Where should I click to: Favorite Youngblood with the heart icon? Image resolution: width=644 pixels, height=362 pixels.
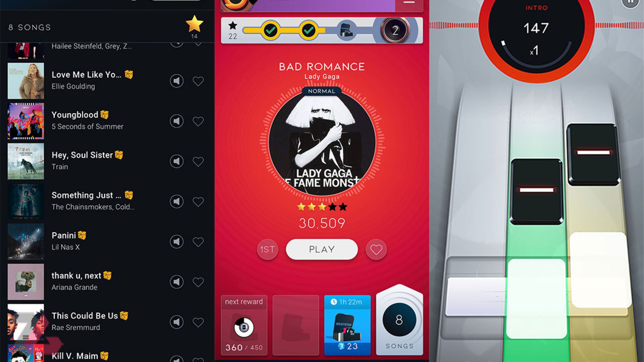[x=198, y=121]
